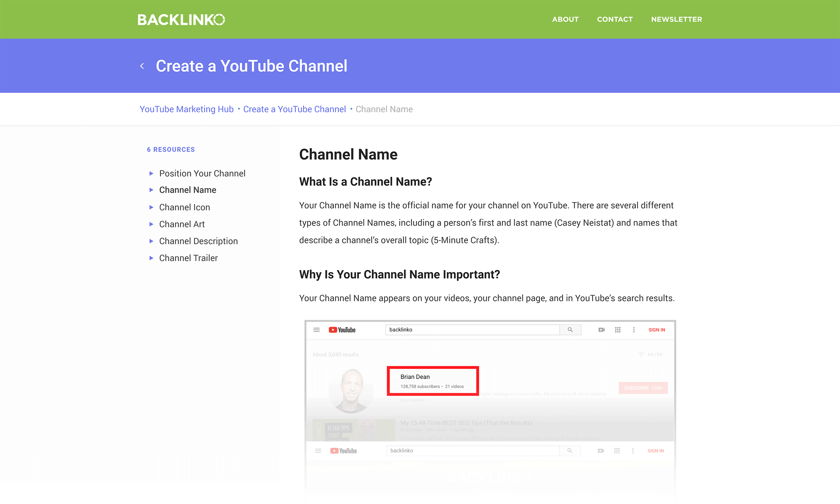Open the Newsletter page
Viewport: 840px width, 504px height.
point(676,19)
